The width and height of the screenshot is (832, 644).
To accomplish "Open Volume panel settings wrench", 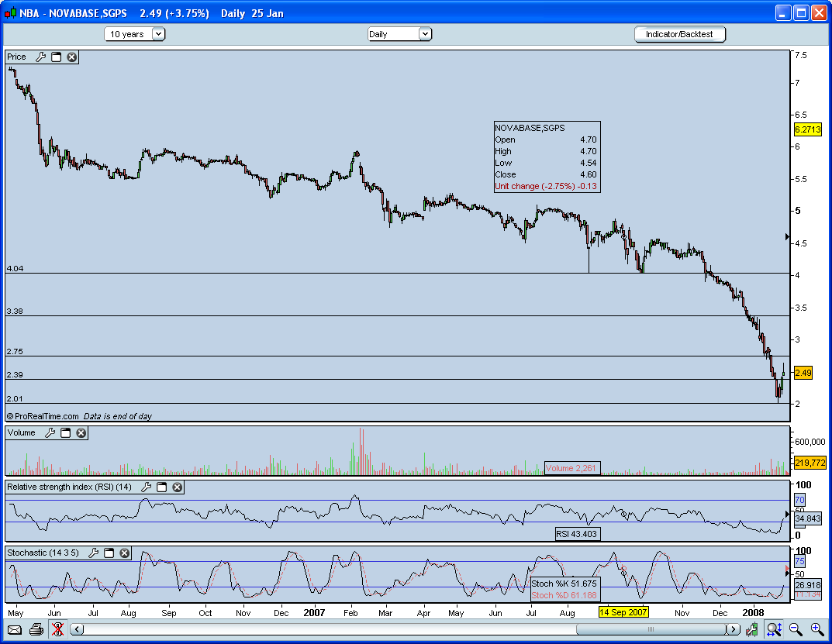I will (50, 433).
